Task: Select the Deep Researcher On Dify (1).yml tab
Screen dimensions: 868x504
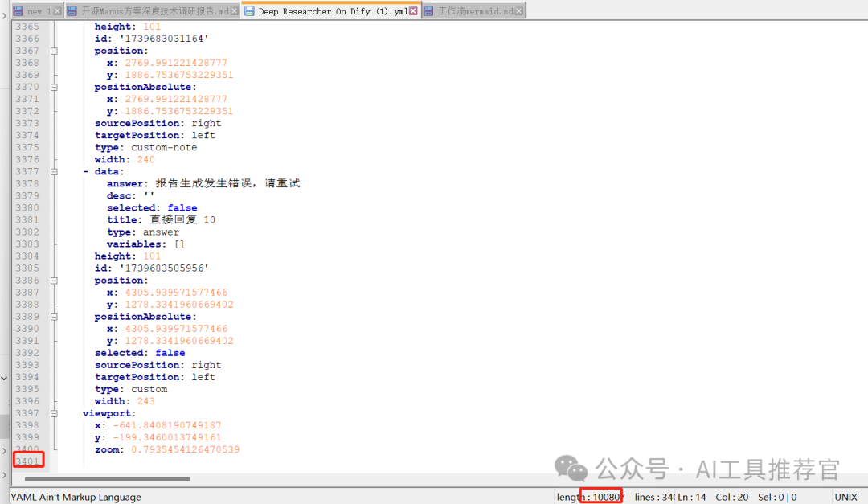Action: 331,11
